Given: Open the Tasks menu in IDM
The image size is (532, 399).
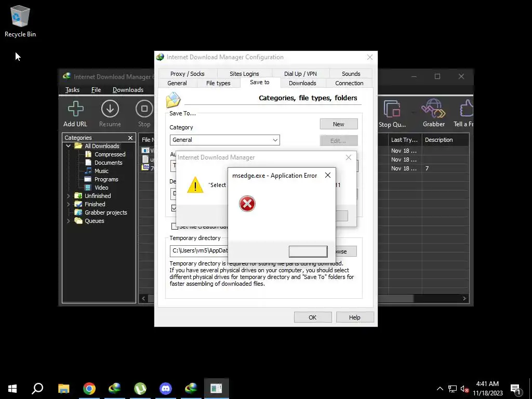Looking at the screenshot, I should [x=72, y=90].
